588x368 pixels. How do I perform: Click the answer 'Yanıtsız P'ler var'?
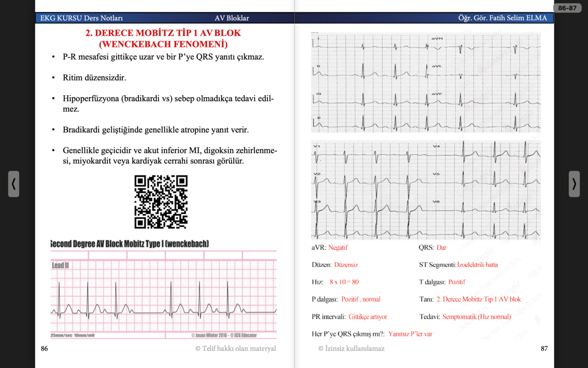click(410, 334)
